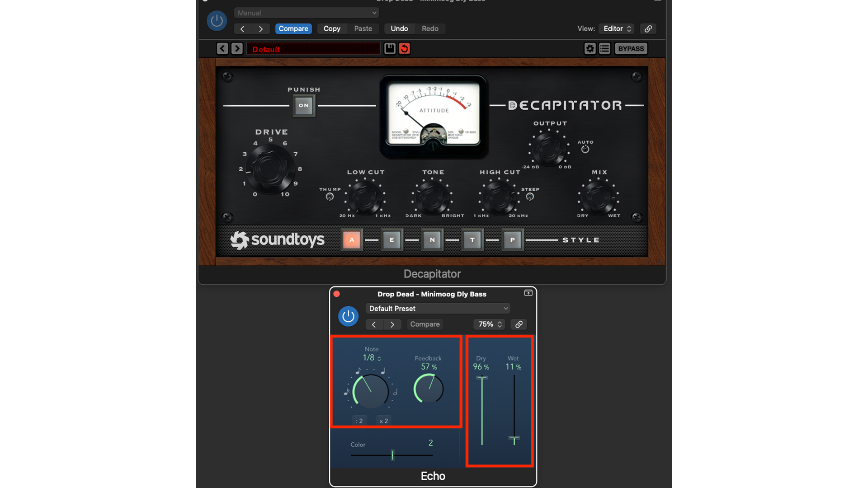
Task: Click the red revert preset icon
Action: [405, 48]
